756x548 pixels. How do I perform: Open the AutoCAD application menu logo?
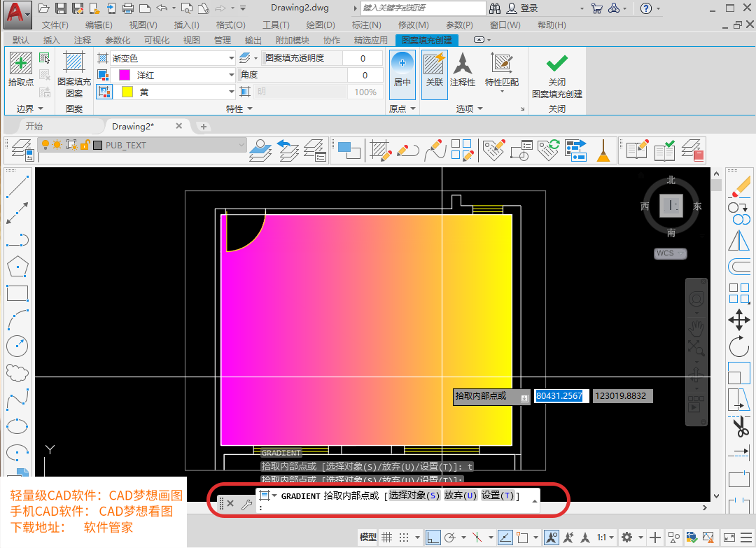pyautogui.click(x=16, y=13)
